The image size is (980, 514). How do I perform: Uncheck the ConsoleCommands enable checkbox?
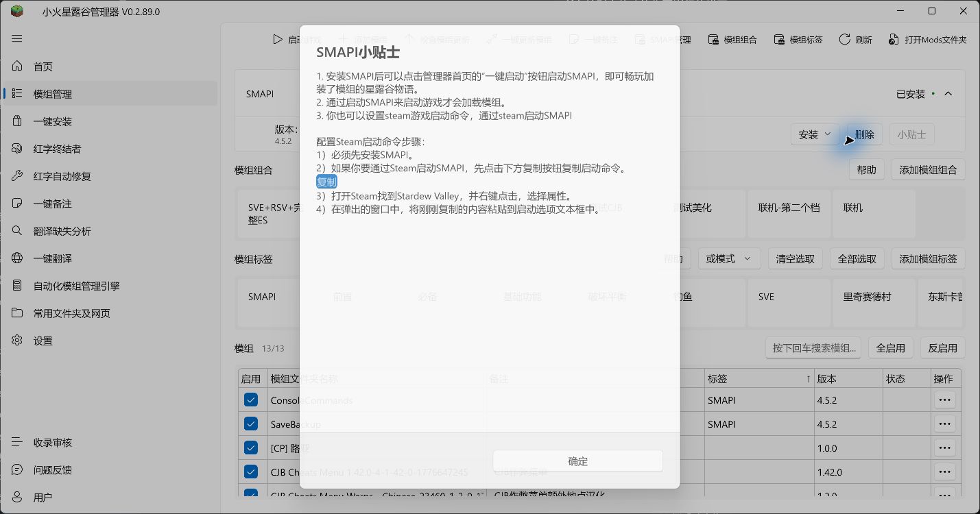pyautogui.click(x=251, y=400)
